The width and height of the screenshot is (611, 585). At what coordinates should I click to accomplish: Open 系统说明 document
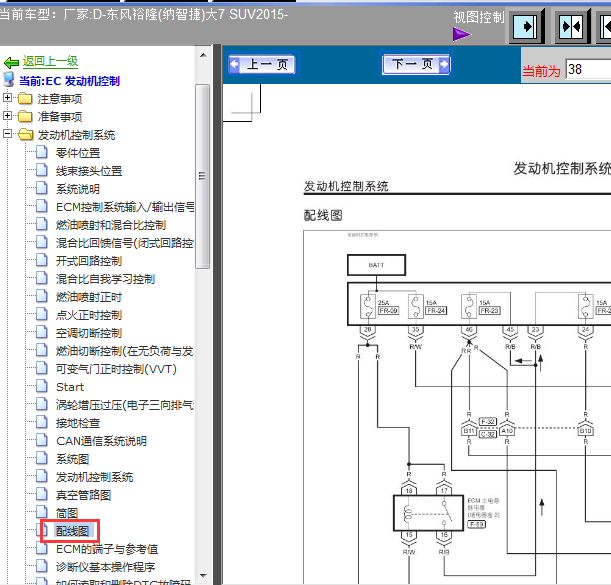[78, 189]
